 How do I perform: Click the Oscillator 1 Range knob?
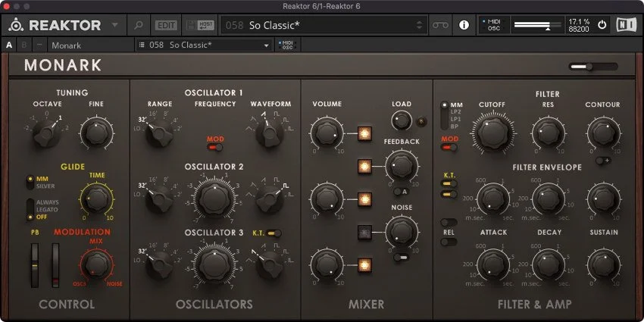159,133
